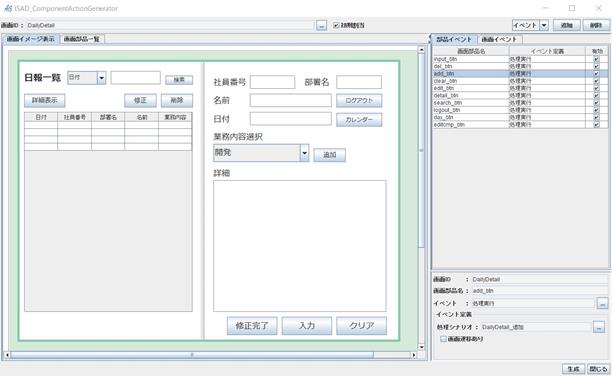Click inside the 詳細 text area
Viewport: 612px width, 376px height.
[299, 246]
